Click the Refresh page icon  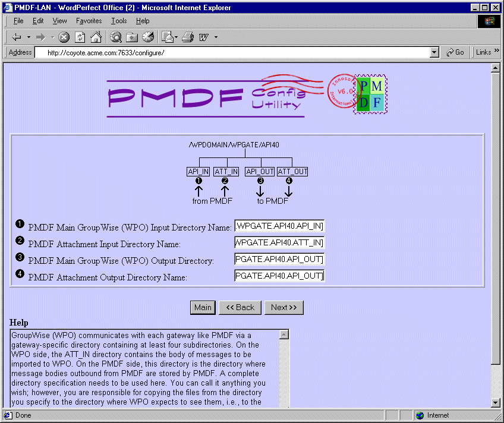pyautogui.click(x=80, y=37)
